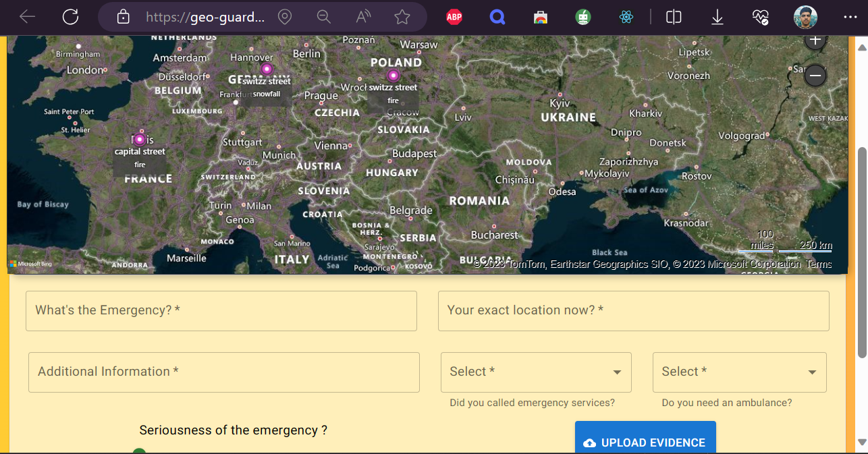Open the browser downloads icon

click(x=717, y=17)
